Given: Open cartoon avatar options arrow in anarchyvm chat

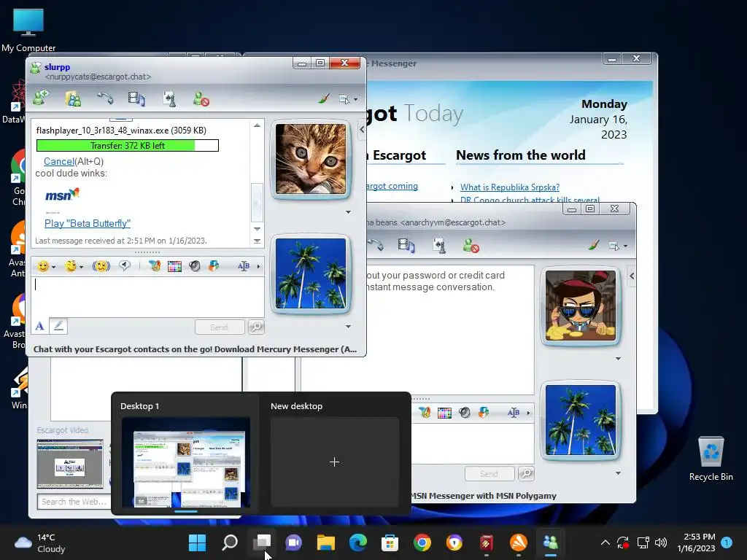Looking at the screenshot, I should 619,359.
